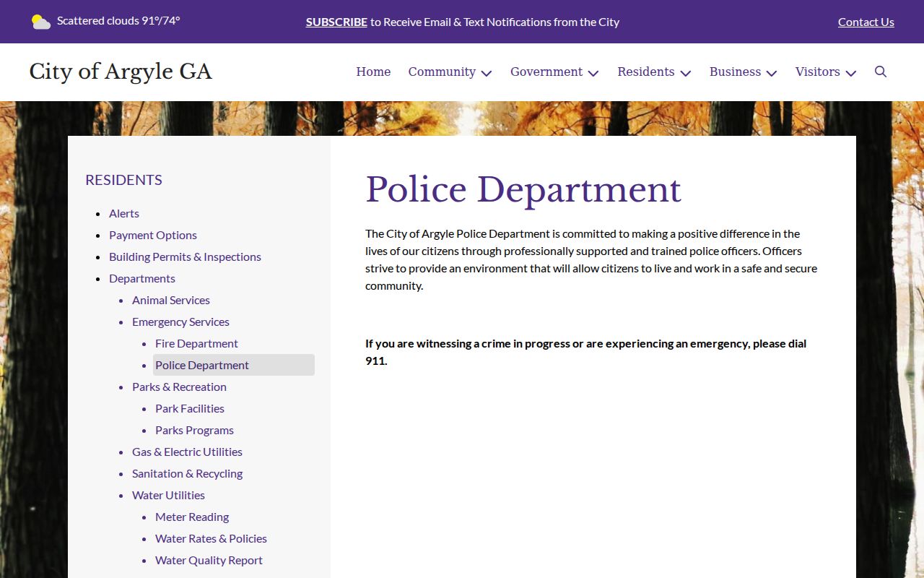The width and height of the screenshot is (924, 578).
Task: Open Building Permits & Inspections link
Action: (x=185, y=256)
